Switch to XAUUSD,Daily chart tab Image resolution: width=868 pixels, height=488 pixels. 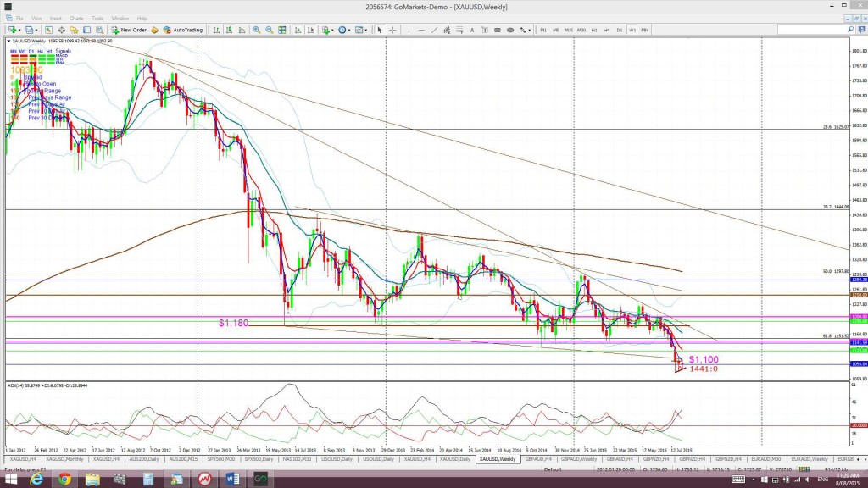455,459
